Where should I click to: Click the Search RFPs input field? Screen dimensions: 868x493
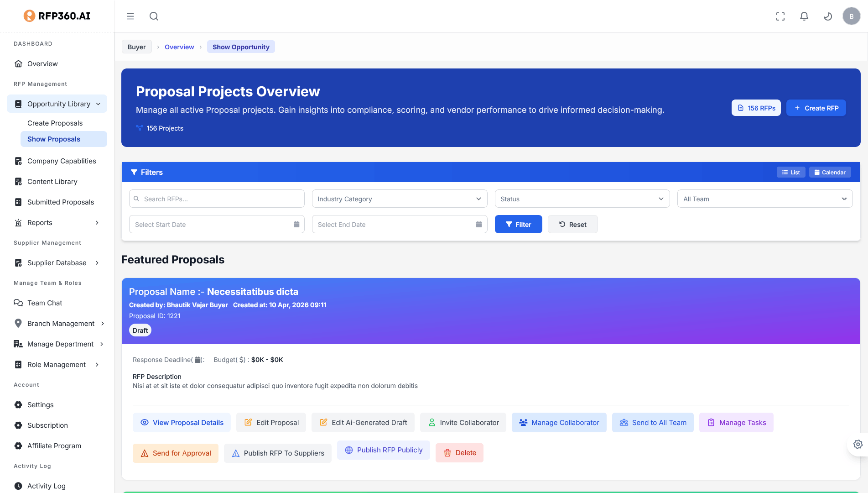click(217, 199)
